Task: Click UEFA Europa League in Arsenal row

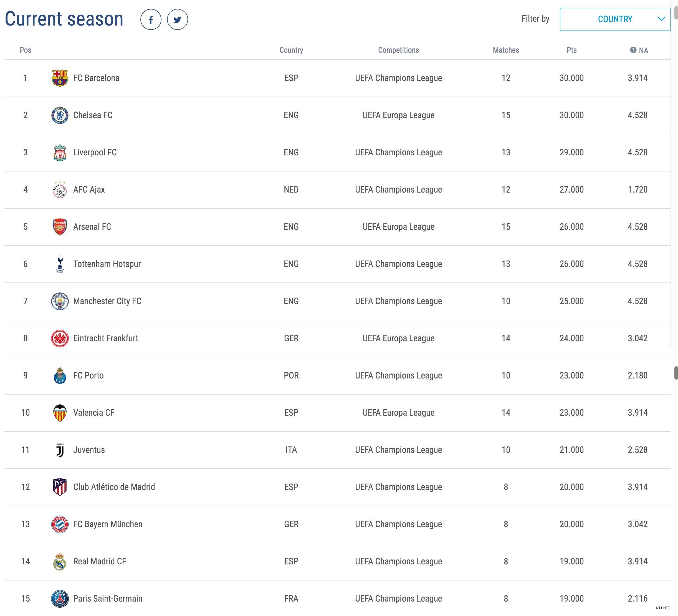Action: [399, 227]
